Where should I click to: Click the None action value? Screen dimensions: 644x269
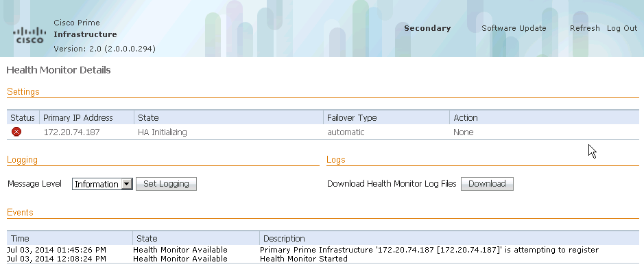pos(464,132)
